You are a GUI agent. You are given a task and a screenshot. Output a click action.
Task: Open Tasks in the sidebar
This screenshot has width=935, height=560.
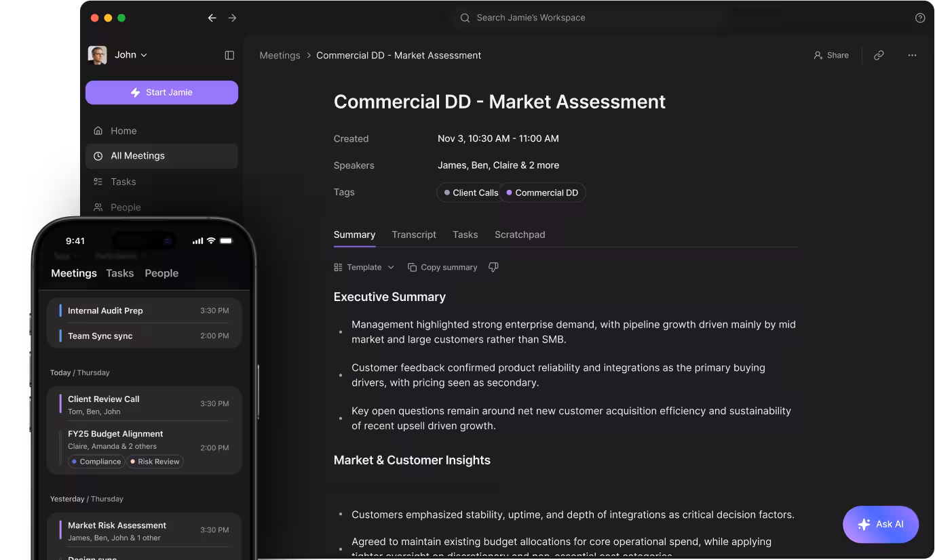(x=123, y=182)
